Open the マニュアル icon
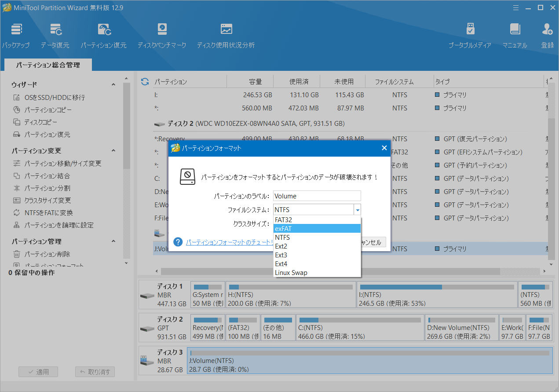 tap(515, 36)
